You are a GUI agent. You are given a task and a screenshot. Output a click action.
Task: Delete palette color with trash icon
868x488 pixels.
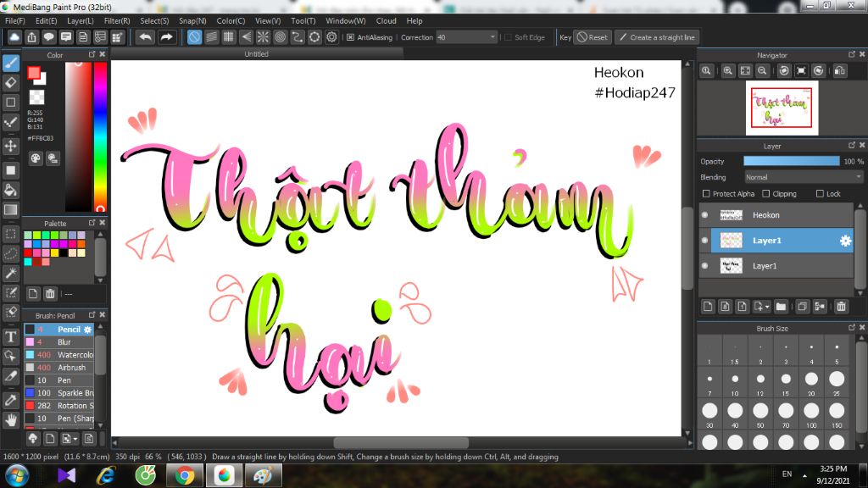[x=50, y=293]
